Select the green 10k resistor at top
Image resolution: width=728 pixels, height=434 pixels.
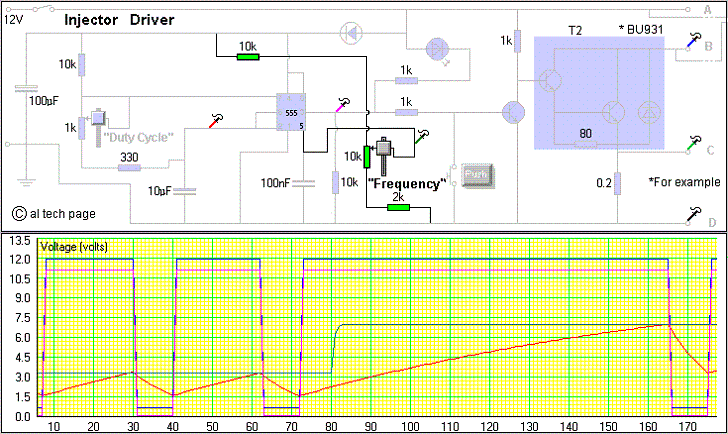point(248,57)
